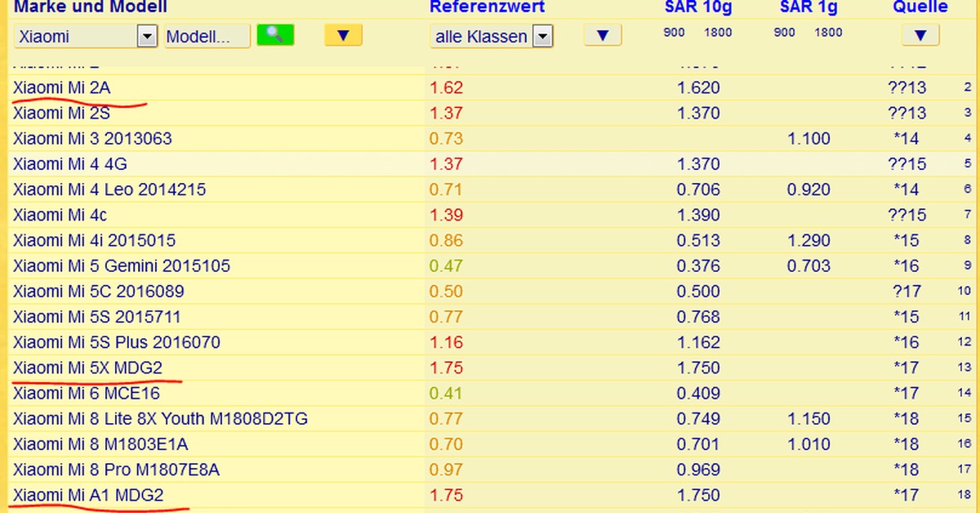Click the Marke und Modell header
The image size is (980, 513).
(91, 7)
